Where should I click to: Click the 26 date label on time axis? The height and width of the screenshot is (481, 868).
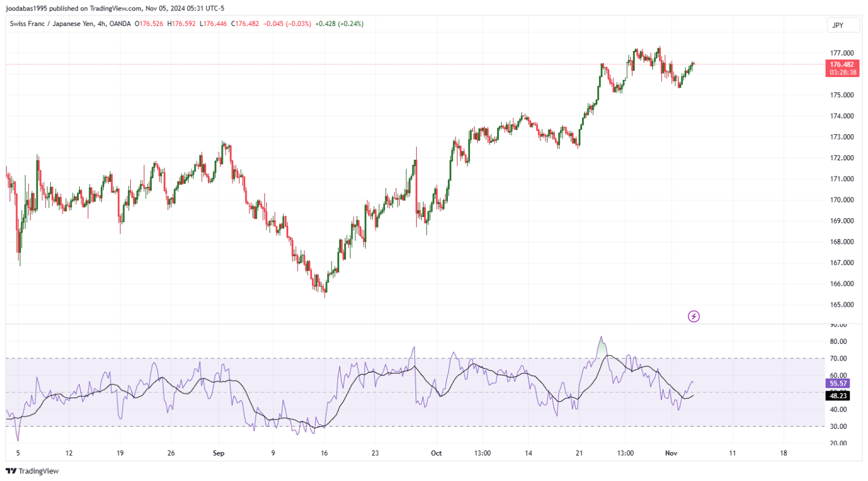click(171, 453)
